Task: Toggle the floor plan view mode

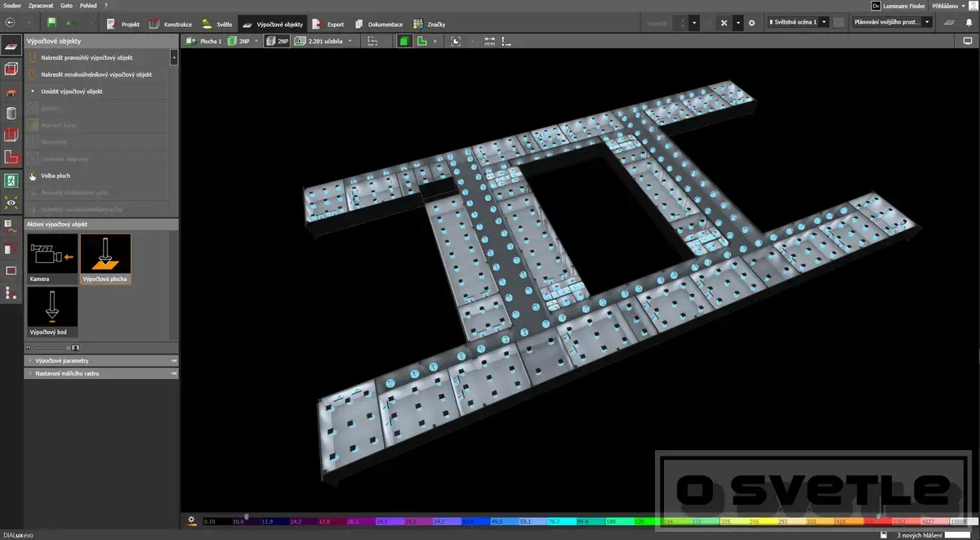Action: pos(422,41)
